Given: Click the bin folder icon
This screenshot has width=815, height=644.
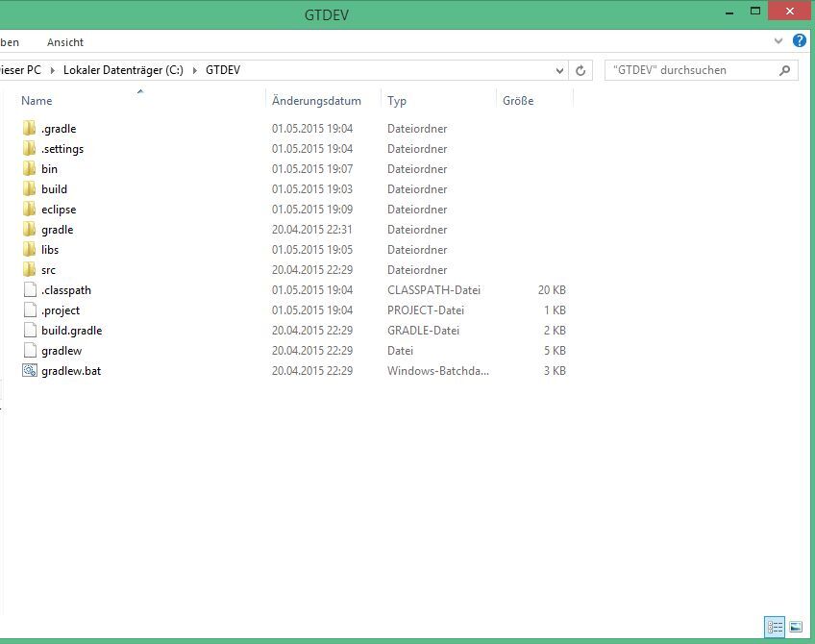Looking at the screenshot, I should (30, 168).
